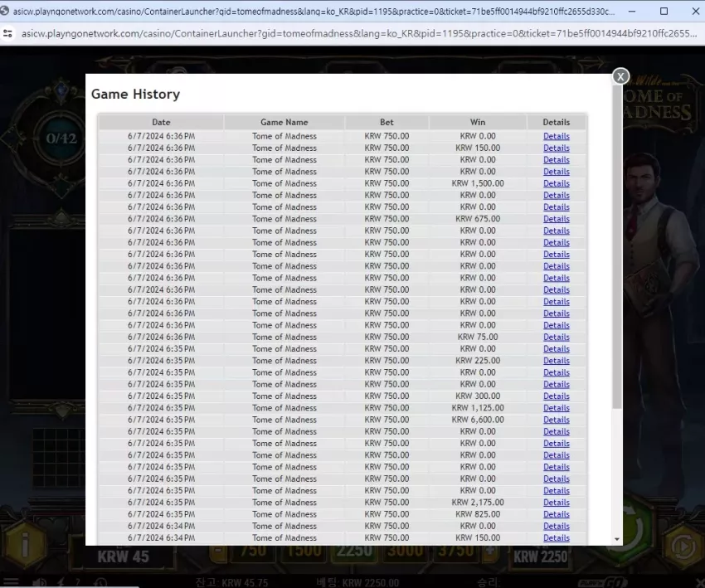
Task: Click the 0/42 portal counter
Action: 61,138
